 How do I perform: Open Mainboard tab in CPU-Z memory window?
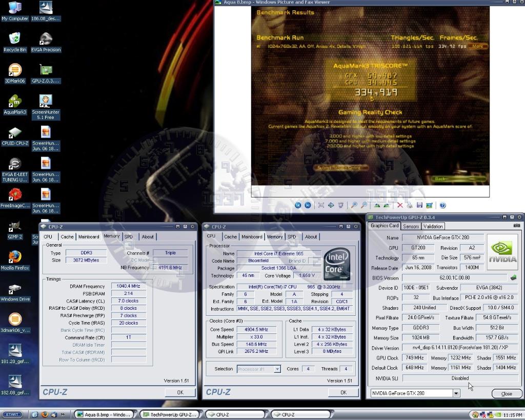tap(89, 237)
